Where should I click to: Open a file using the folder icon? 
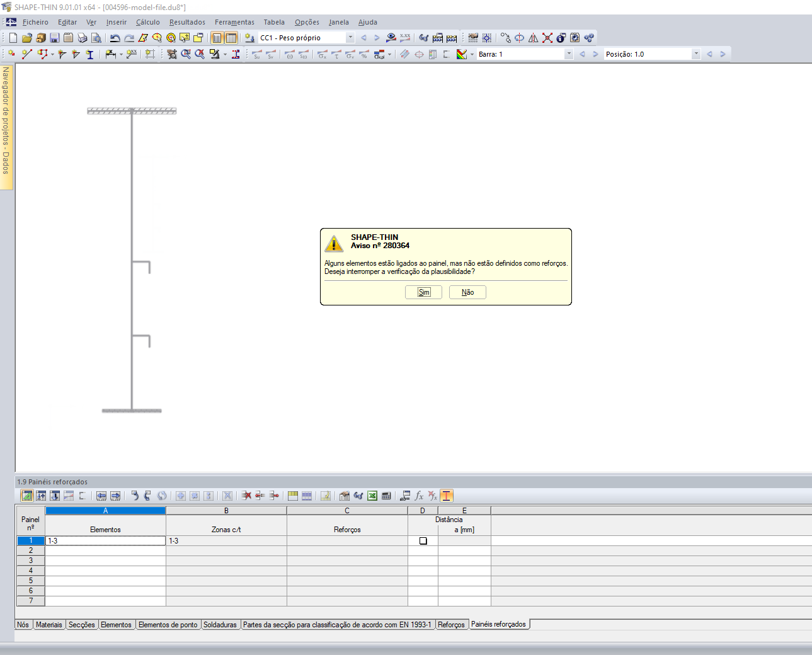point(26,38)
